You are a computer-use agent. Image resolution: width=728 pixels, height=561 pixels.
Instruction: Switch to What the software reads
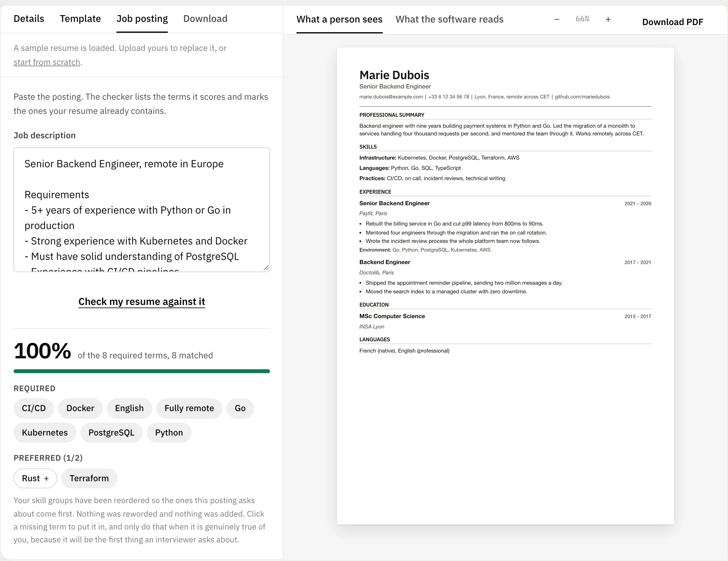point(449,19)
